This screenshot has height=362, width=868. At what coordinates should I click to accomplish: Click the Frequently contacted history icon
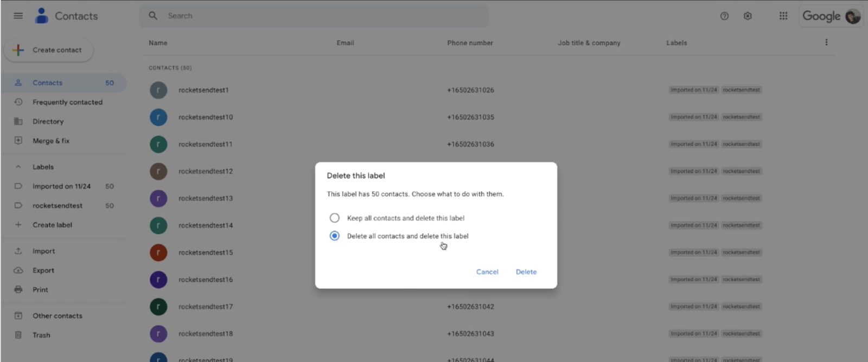pyautogui.click(x=18, y=102)
